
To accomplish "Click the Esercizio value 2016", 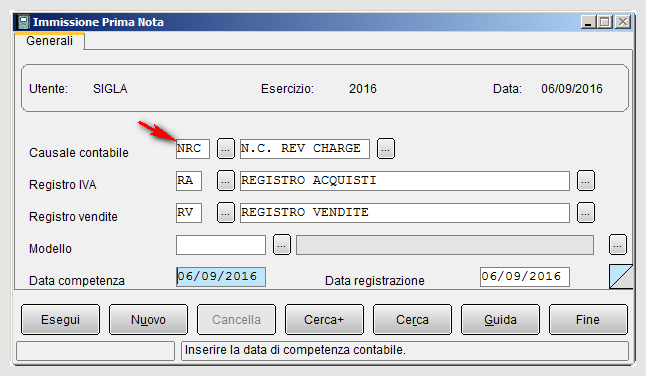I will (363, 89).
